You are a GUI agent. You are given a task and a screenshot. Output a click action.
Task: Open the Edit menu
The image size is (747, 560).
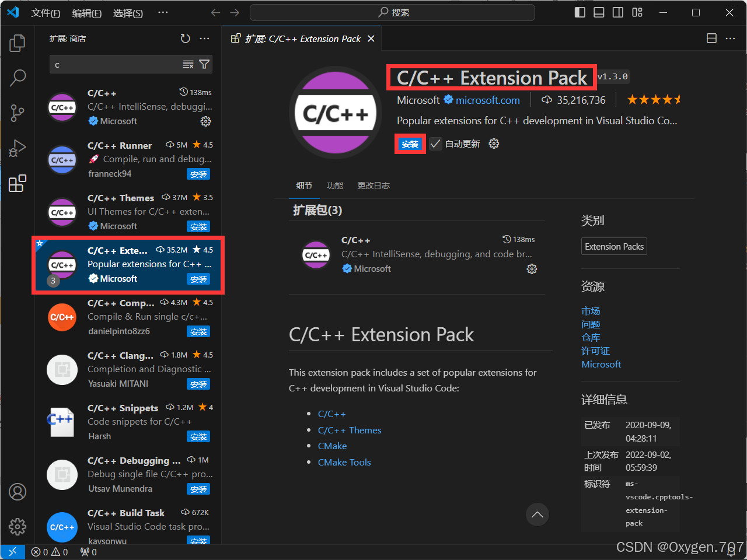pyautogui.click(x=87, y=13)
